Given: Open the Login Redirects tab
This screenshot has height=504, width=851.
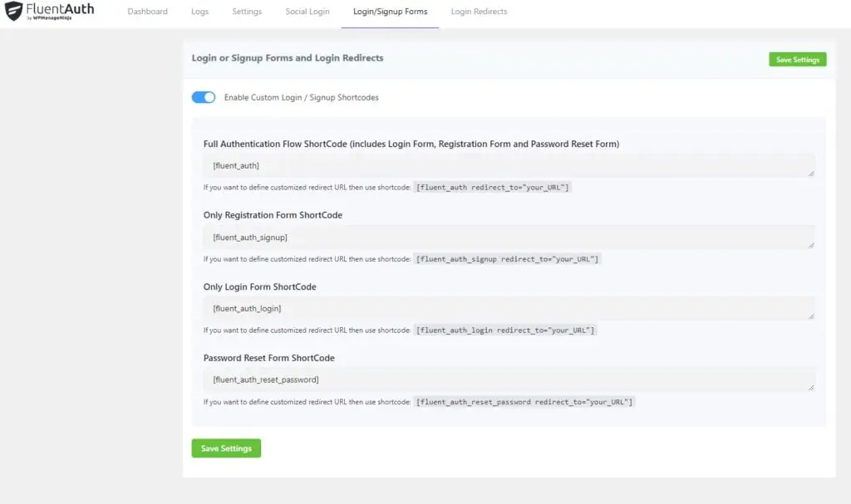Looking at the screenshot, I should click(479, 12).
